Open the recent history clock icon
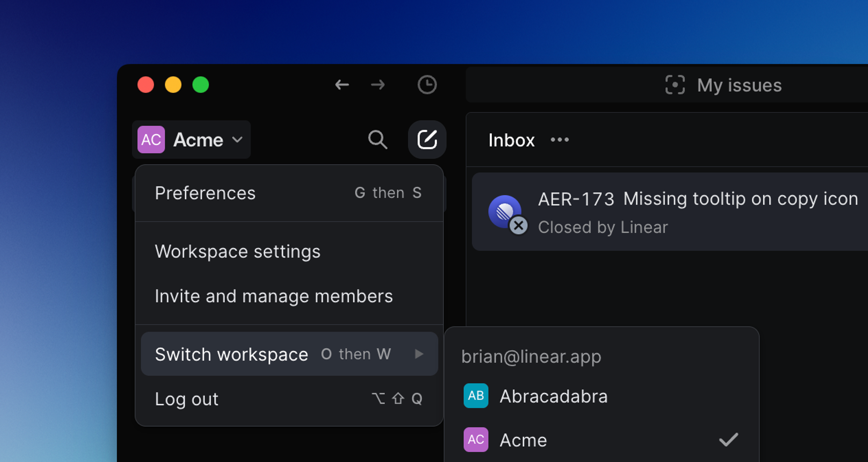This screenshot has height=462, width=868. 427,85
